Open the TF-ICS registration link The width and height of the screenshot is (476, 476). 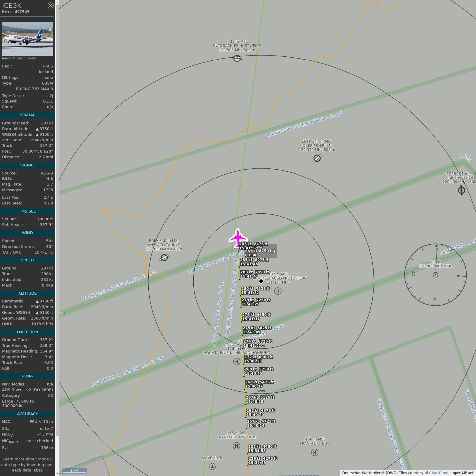point(47,66)
